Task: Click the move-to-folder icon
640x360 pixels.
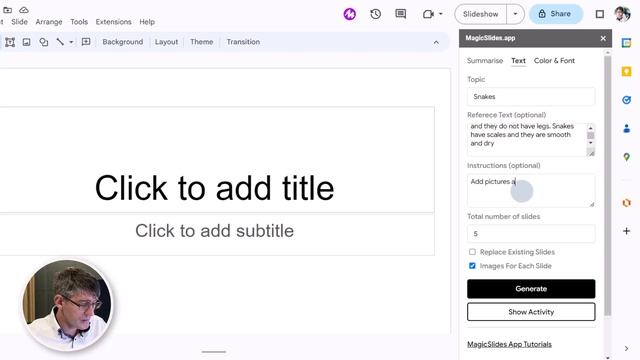Action: (7, 10)
